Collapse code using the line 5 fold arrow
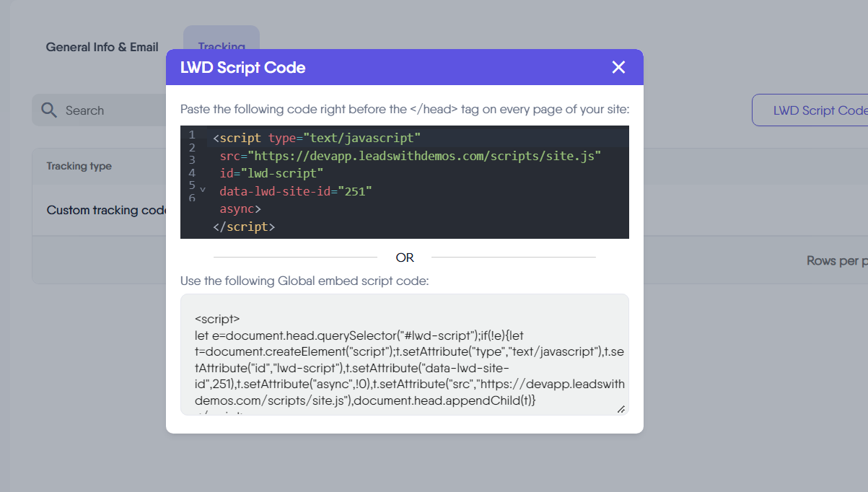 click(202, 189)
